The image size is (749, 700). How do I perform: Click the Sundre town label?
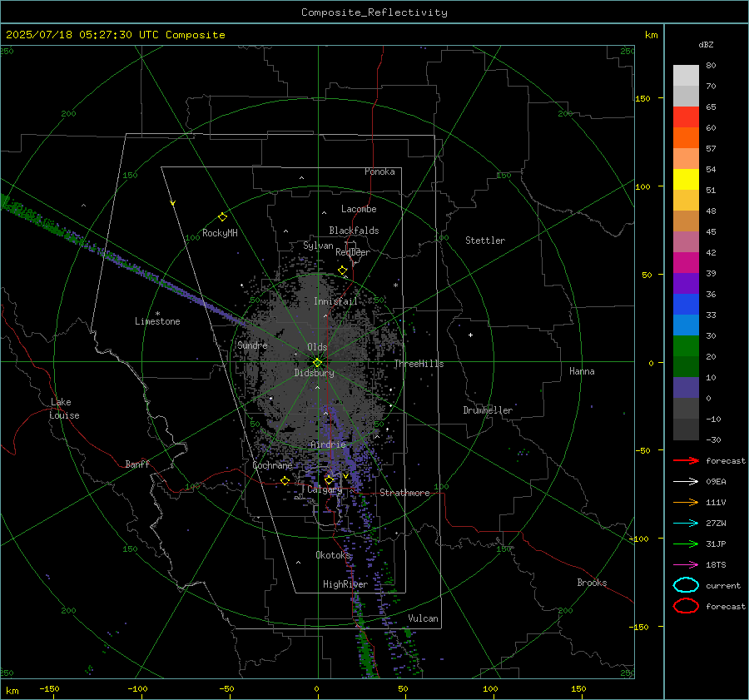(x=252, y=345)
